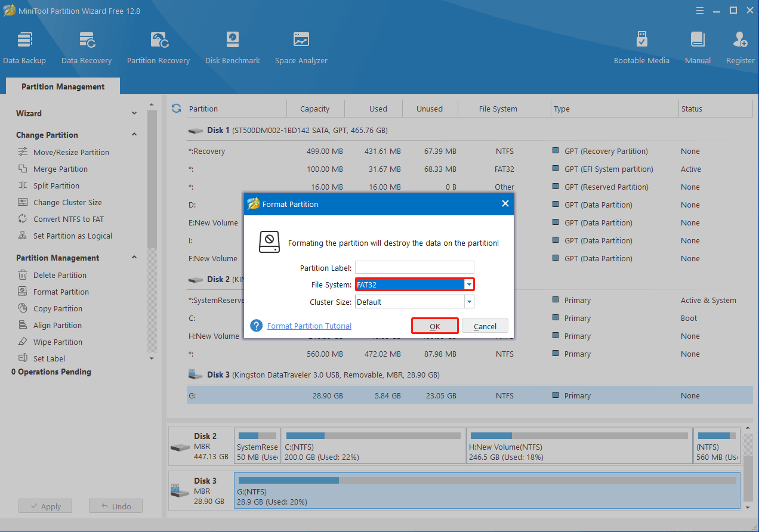The width and height of the screenshot is (759, 532).
Task: Select the 560.00 MB NTFS partition row
Action: coord(470,354)
